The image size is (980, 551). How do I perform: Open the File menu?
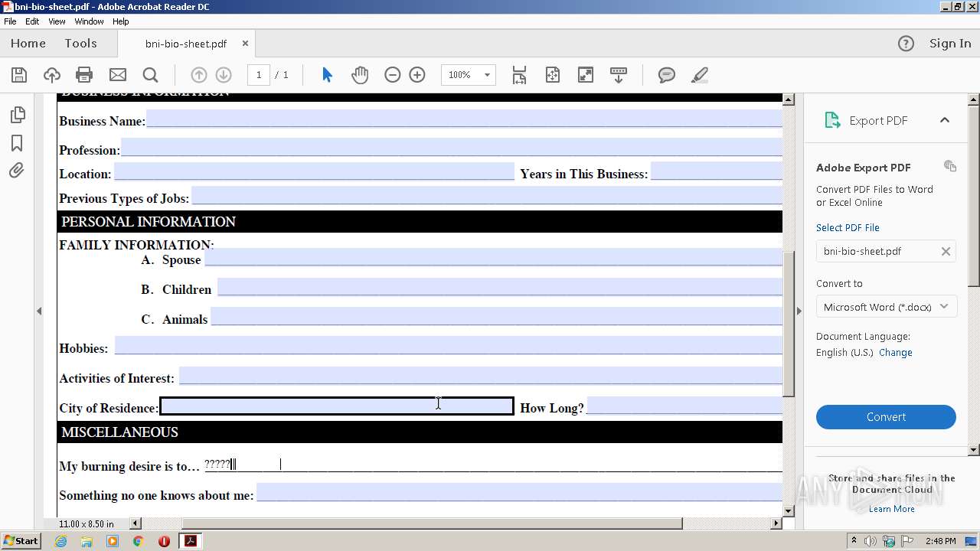[10, 21]
